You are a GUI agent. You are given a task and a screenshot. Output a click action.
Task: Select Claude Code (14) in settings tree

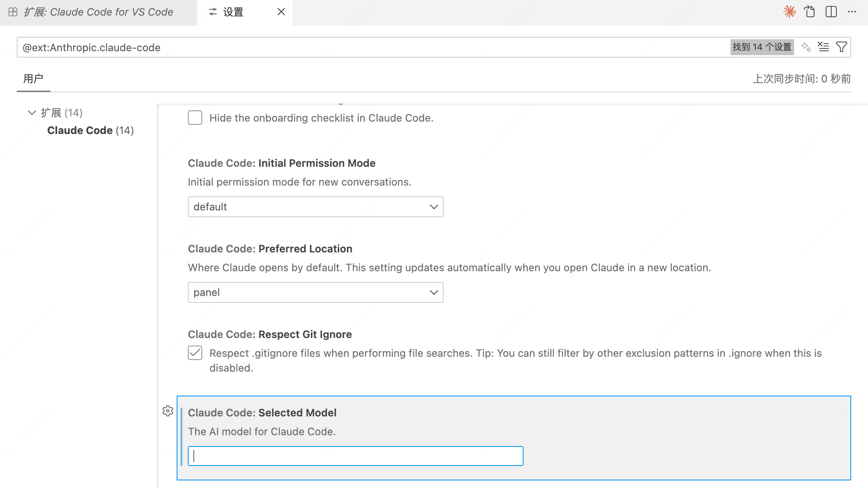point(90,130)
